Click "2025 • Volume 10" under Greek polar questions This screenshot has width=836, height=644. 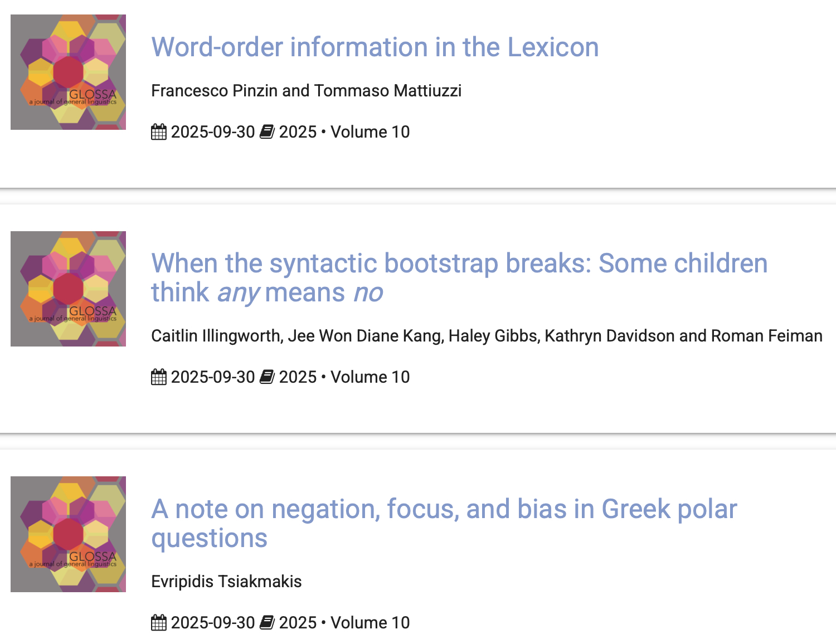[x=344, y=623]
